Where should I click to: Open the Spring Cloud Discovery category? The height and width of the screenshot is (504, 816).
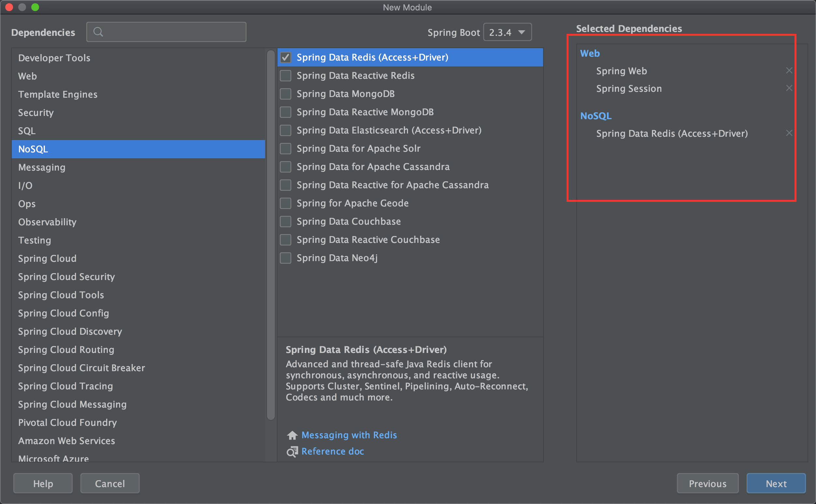(70, 331)
